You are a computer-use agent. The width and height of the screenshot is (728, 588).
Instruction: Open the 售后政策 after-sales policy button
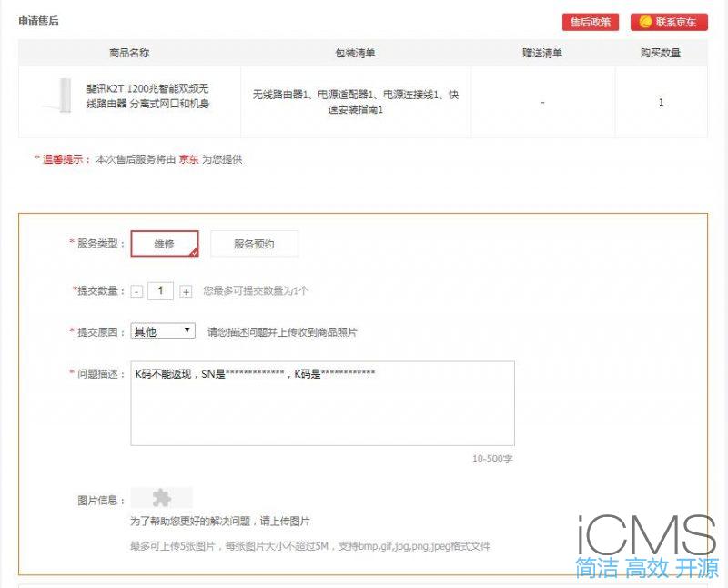[590, 22]
